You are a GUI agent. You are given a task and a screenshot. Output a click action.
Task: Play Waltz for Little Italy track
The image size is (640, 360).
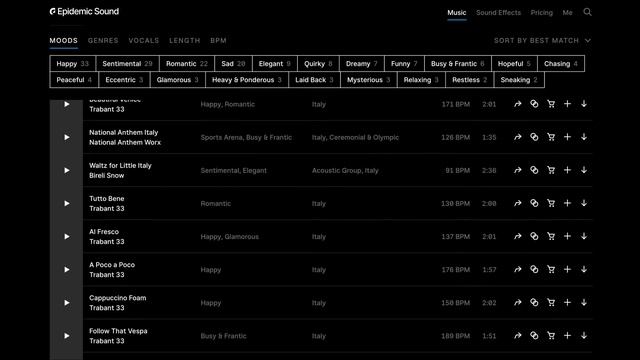[67, 170]
